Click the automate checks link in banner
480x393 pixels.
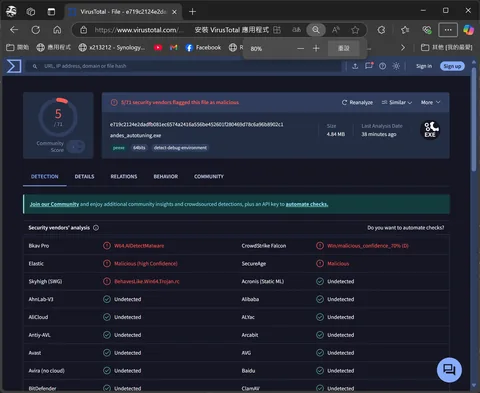(307, 204)
